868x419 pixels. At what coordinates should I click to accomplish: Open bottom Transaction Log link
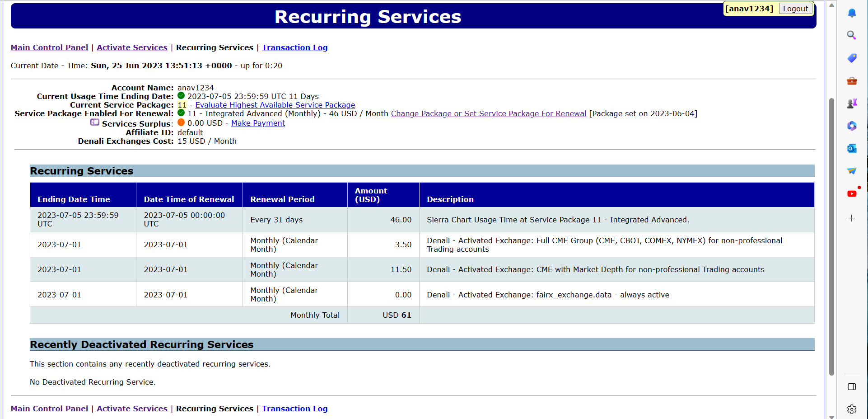294,409
